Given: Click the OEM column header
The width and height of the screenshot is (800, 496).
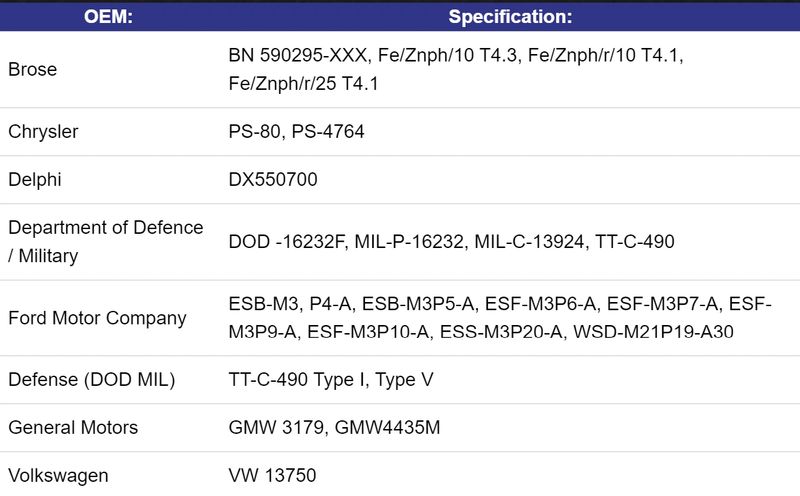Looking at the screenshot, I should (109, 16).
